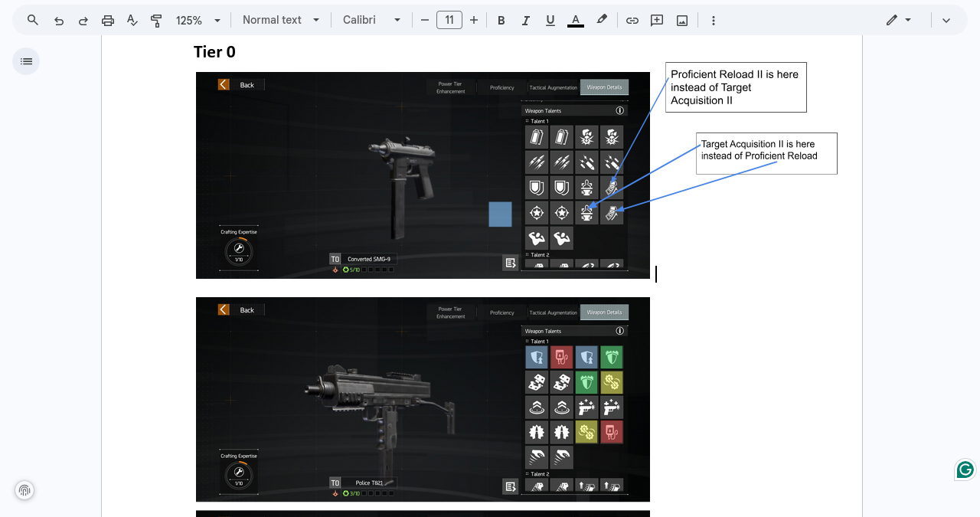Redo the last undone edit
Image resolution: width=980 pixels, height=517 pixels.
(x=83, y=21)
